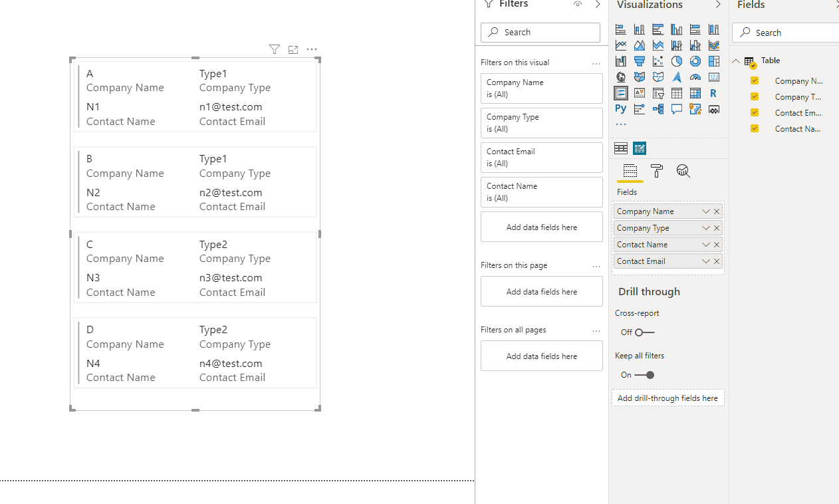Screen dimensions: 839x504
Task: Choose the Ribbon chart visual
Action: coord(714,45)
